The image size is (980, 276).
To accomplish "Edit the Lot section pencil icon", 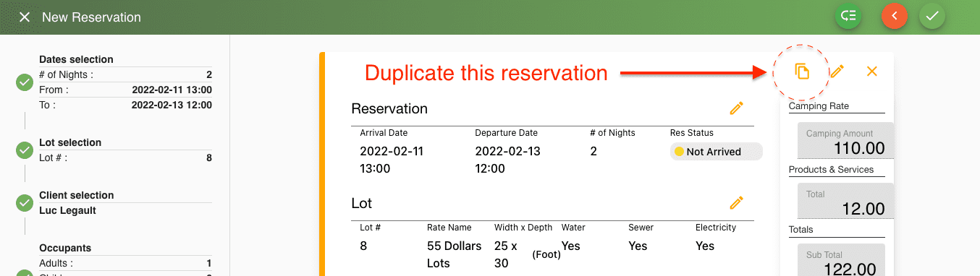I will 737,203.
